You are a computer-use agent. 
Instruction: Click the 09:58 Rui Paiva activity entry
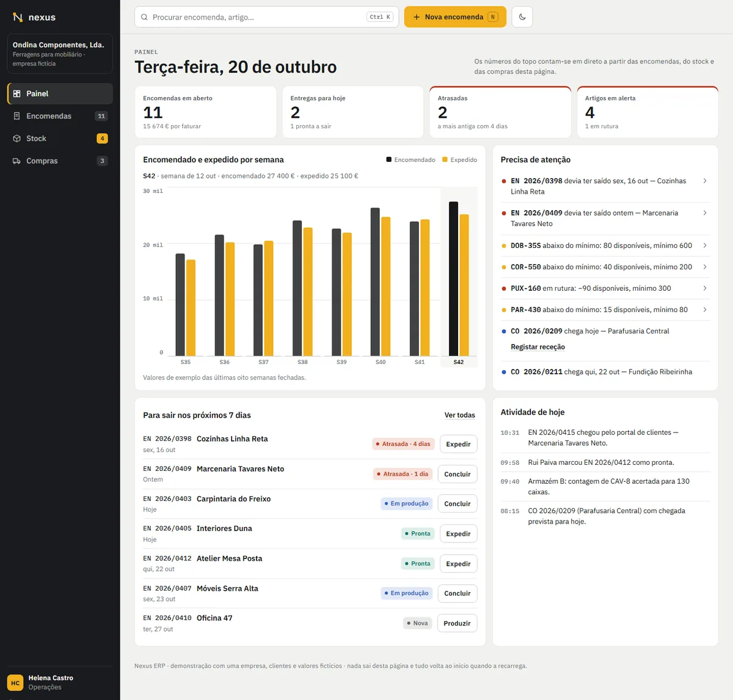(x=605, y=463)
